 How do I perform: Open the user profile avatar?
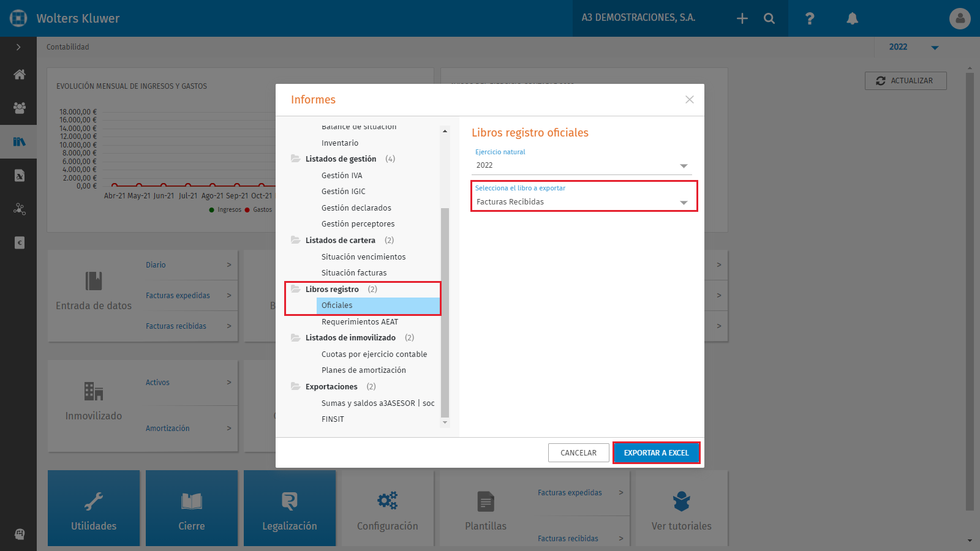(960, 18)
